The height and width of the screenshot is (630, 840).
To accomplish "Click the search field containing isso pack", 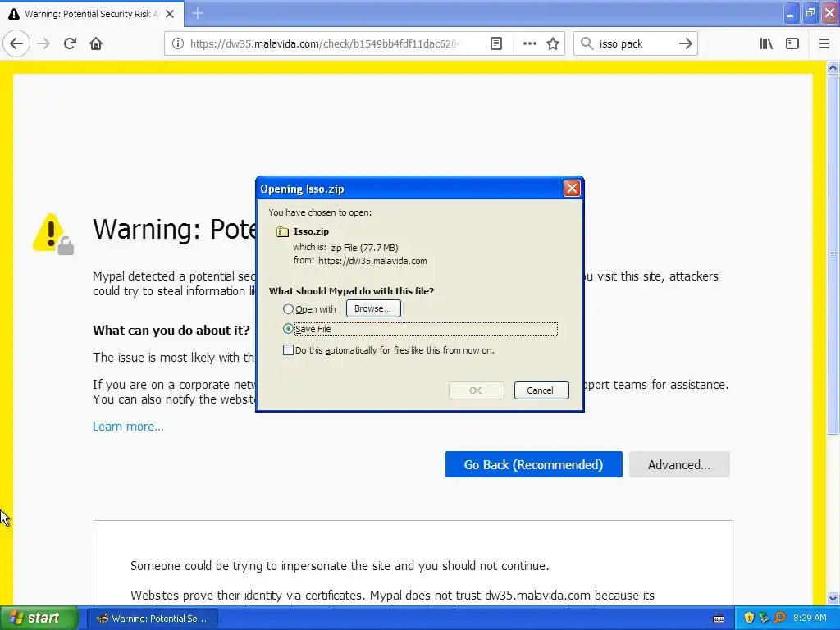I will click(634, 44).
